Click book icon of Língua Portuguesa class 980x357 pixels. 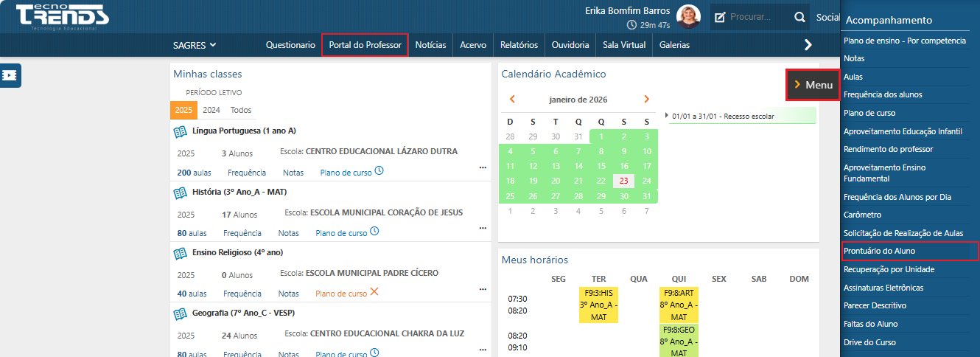click(180, 131)
